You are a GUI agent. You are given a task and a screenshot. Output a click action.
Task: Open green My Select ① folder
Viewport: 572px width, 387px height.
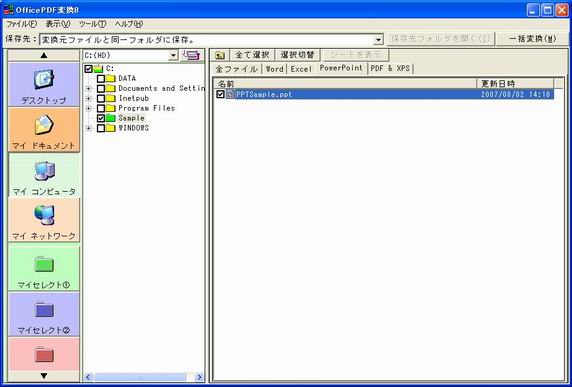click(44, 268)
